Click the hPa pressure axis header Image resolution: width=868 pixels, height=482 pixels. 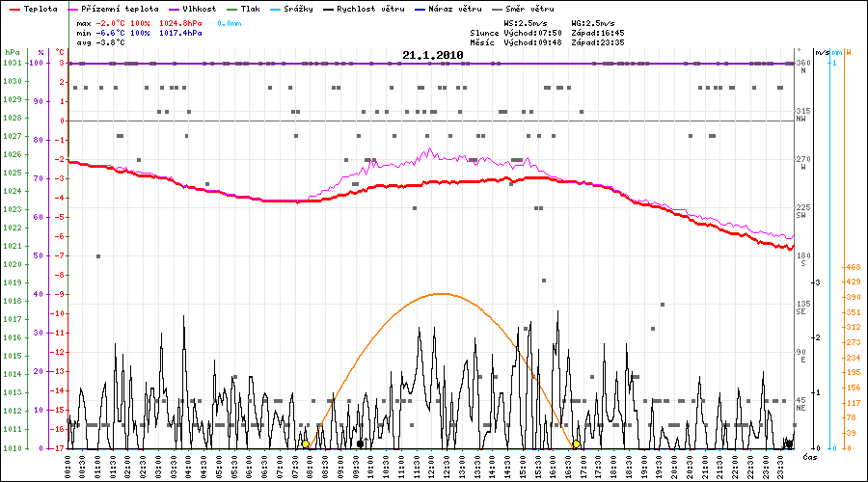click(x=11, y=52)
